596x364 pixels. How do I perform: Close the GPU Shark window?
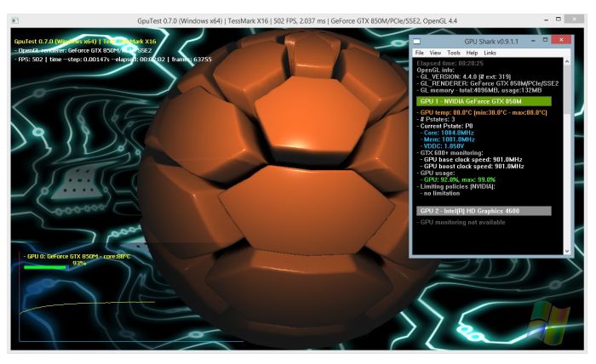pos(561,39)
